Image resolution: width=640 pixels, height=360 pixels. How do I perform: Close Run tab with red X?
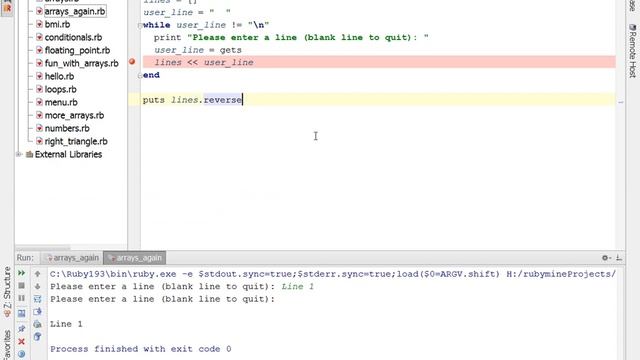point(22,342)
